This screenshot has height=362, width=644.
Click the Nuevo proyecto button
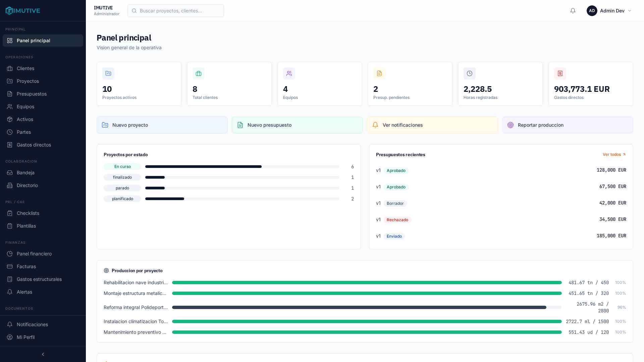162,125
